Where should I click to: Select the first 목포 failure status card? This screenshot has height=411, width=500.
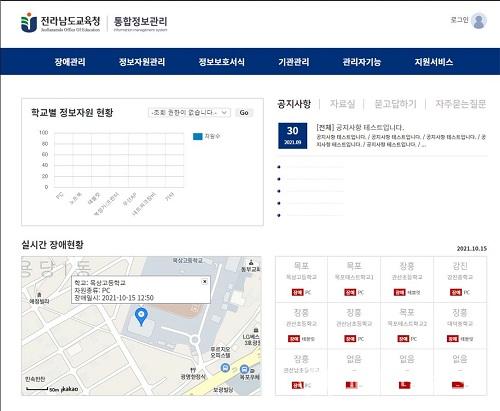point(301,279)
